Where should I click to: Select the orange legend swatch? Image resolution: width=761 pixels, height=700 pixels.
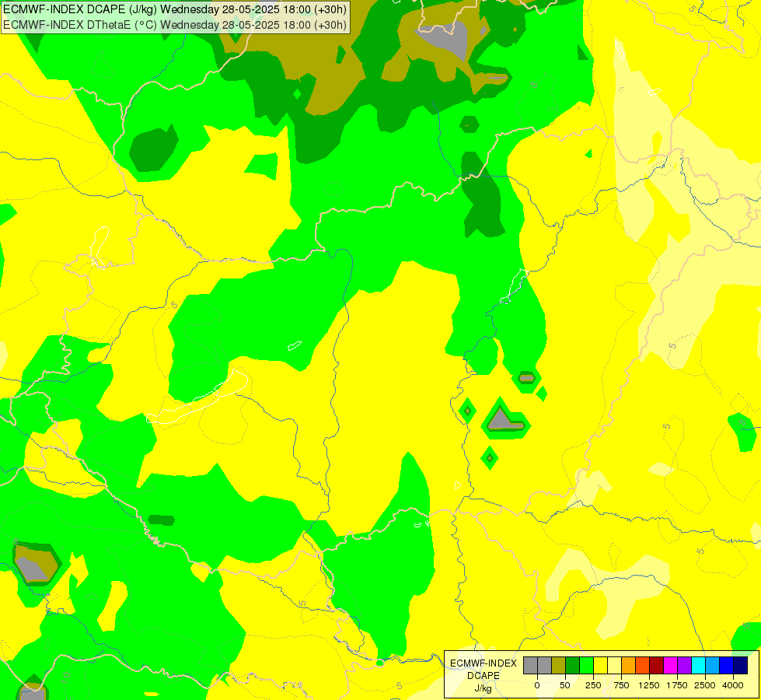click(x=629, y=666)
